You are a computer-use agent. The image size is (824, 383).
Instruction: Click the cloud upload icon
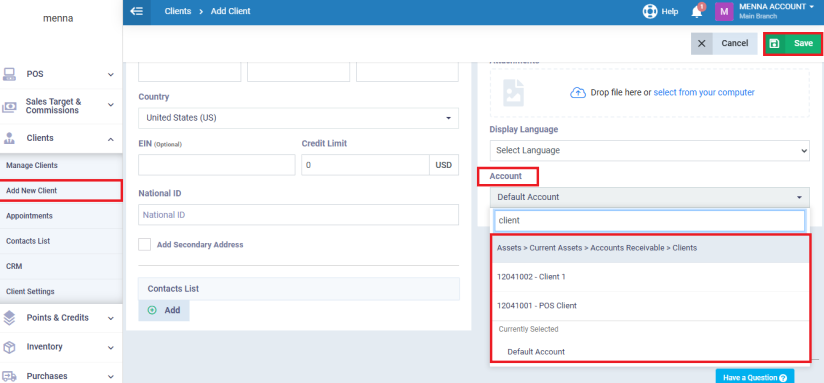point(578,92)
